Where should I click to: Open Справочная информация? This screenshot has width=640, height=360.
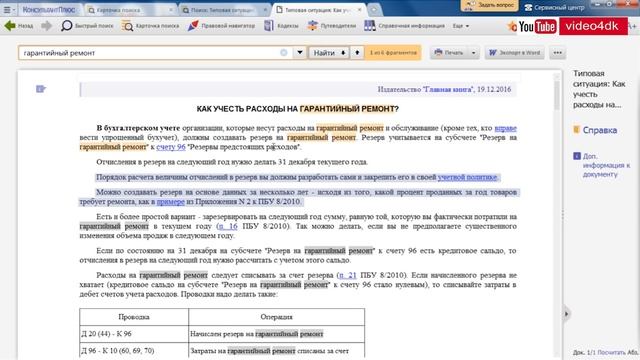point(404,26)
